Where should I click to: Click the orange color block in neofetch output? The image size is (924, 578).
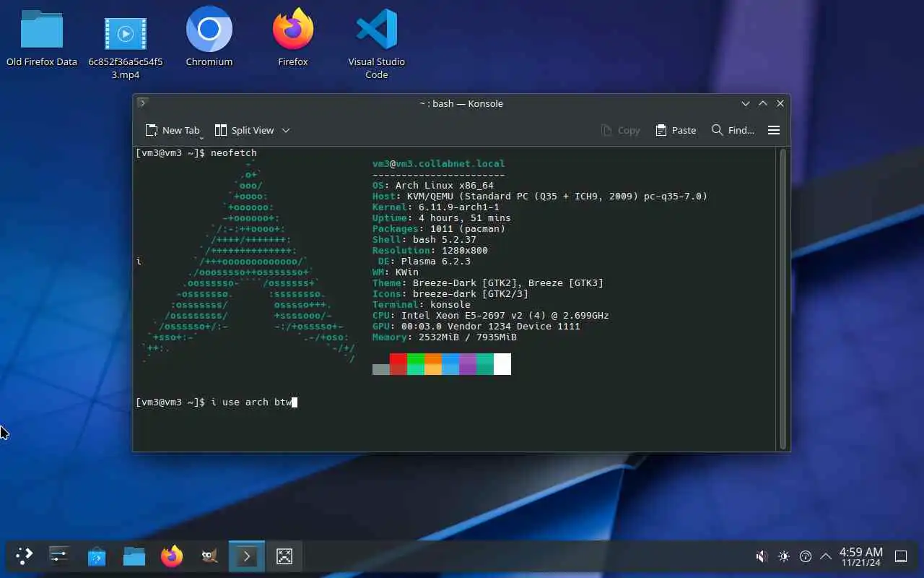click(x=433, y=364)
